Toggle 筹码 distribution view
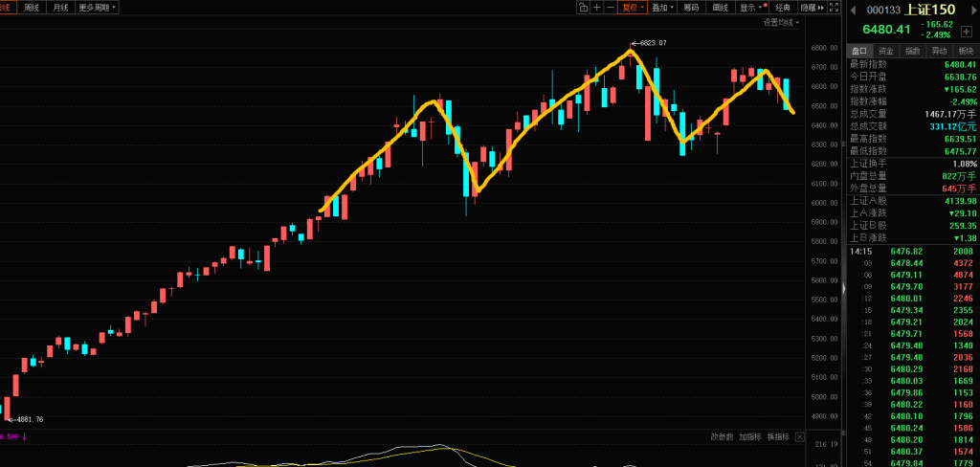The image size is (980, 467). (690, 7)
